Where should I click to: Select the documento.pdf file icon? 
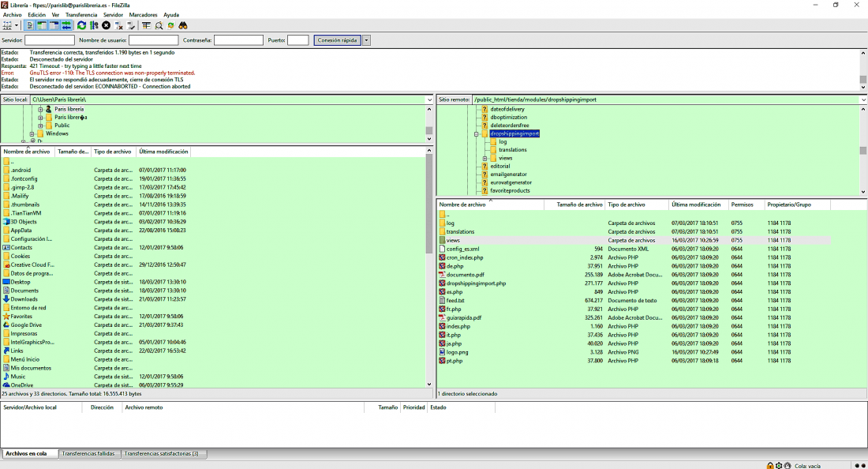point(443,275)
